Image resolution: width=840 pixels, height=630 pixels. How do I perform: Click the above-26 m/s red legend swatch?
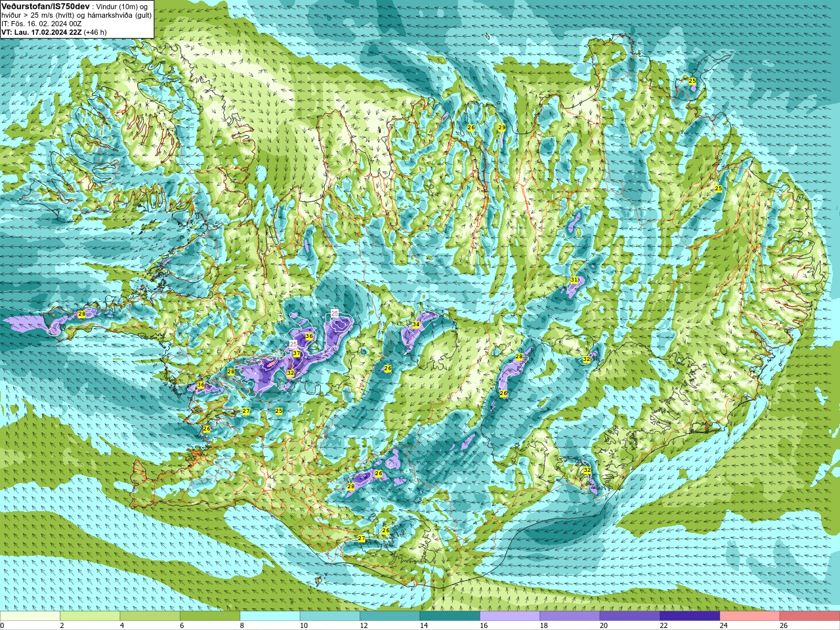coord(810,616)
